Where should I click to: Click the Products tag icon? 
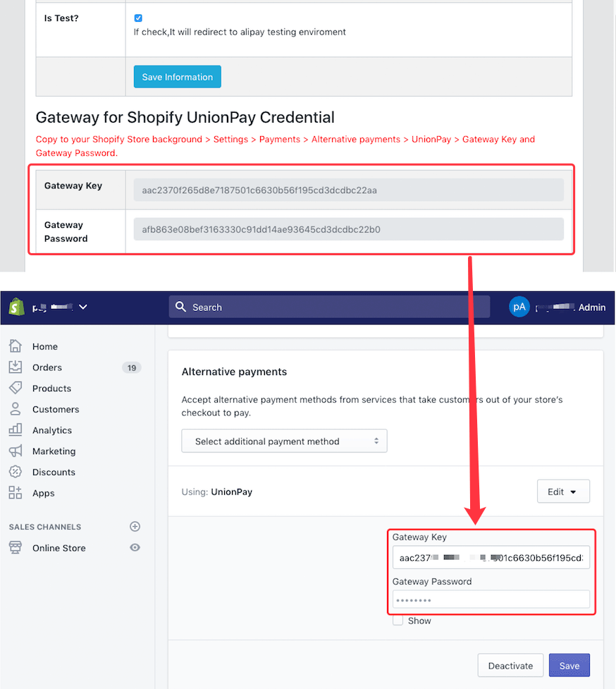(16, 389)
